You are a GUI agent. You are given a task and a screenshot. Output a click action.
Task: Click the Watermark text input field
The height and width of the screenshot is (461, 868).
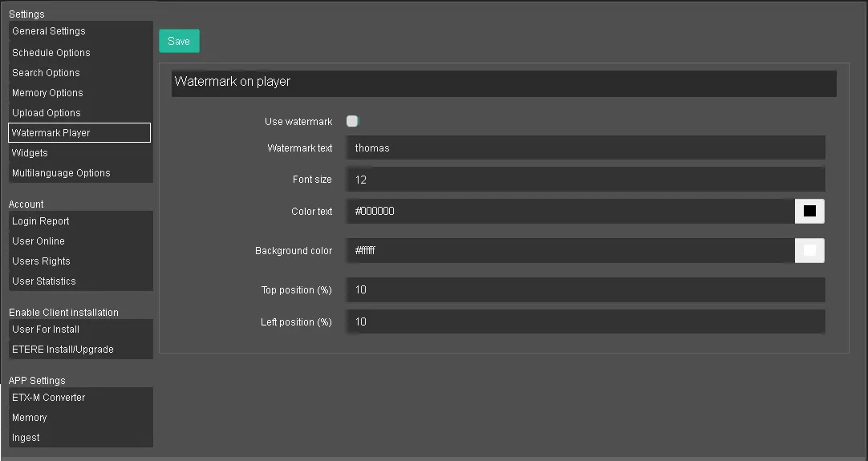coord(585,148)
